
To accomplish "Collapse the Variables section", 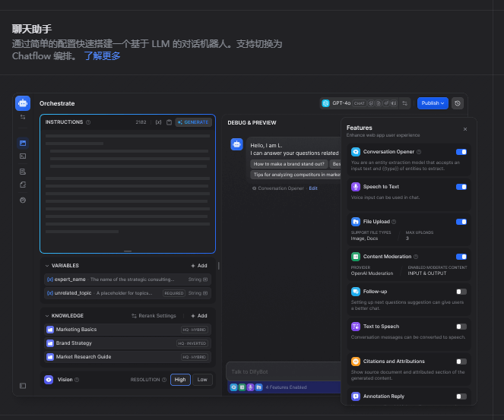I will [47, 266].
